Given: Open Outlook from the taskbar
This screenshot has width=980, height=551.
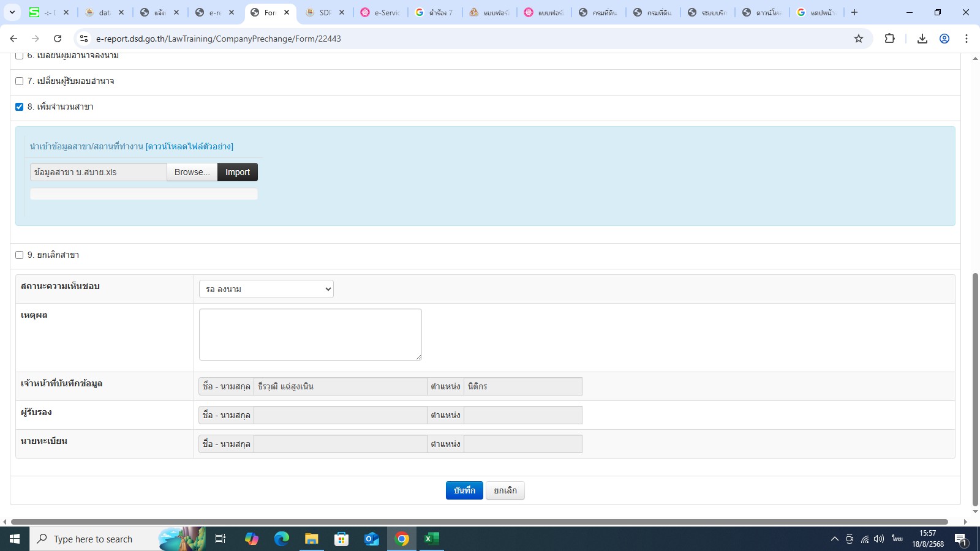Looking at the screenshot, I should (x=372, y=539).
